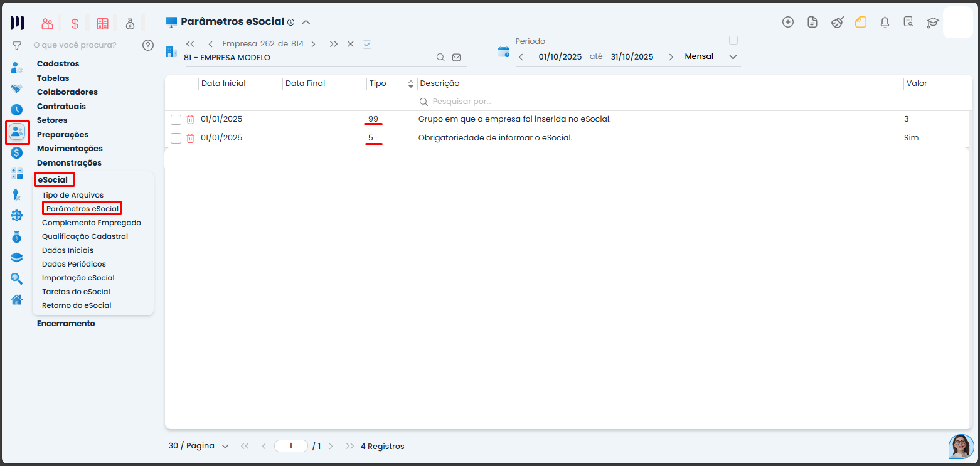Open the blue money bag sidebar module
Image resolution: width=980 pixels, height=466 pixels.
(17, 236)
